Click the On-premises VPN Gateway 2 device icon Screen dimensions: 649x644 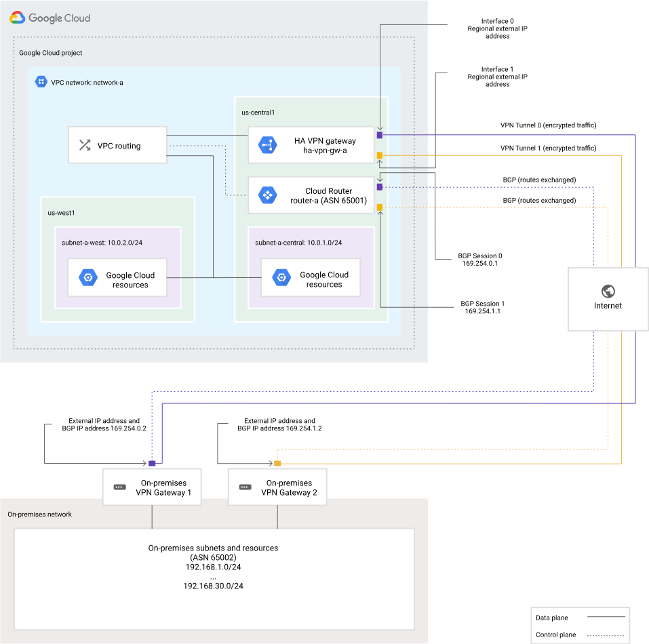[x=245, y=487]
